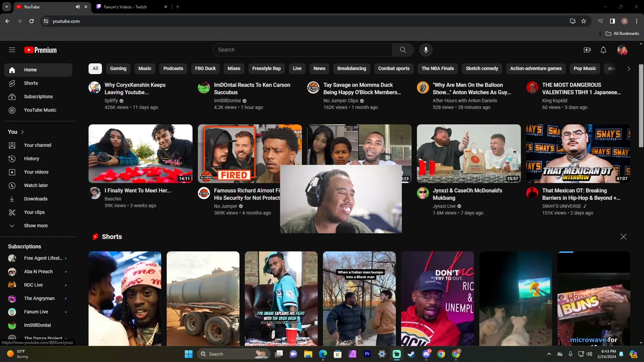Open The Angryman subscription channel
This screenshot has width=644, height=362.
pyautogui.click(x=38, y=298)
